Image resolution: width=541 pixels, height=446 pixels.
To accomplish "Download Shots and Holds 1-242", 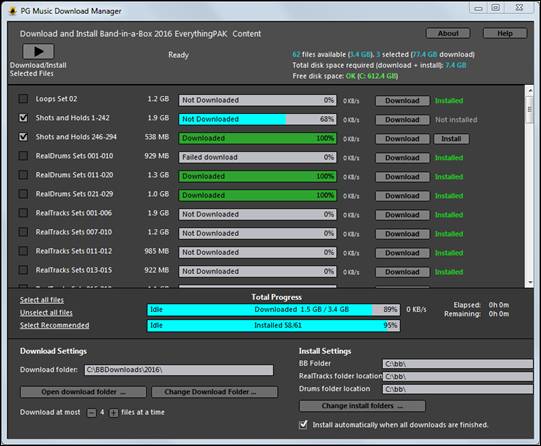I will coord(402,120).
